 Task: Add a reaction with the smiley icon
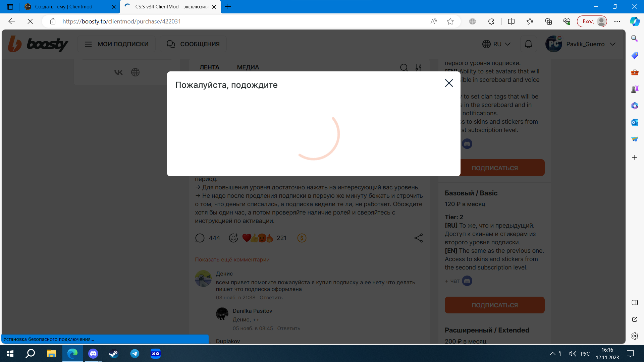tap(233, 238)
